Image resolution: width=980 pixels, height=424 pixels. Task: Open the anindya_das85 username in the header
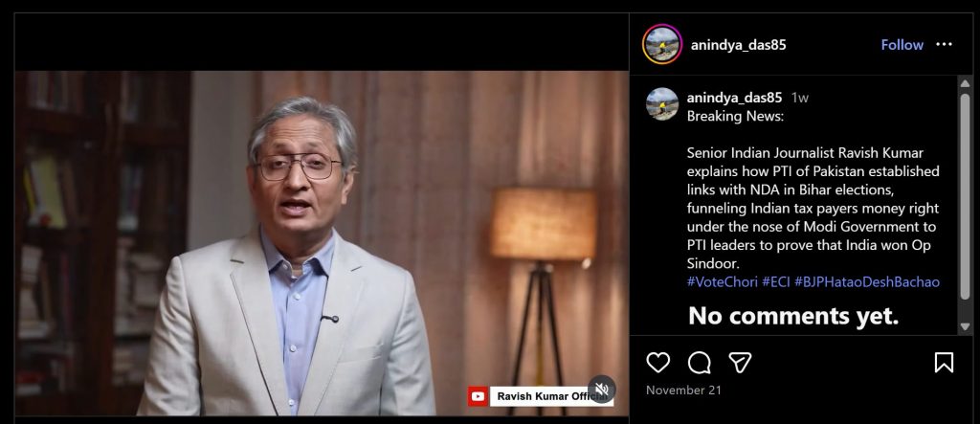[738, 45]
